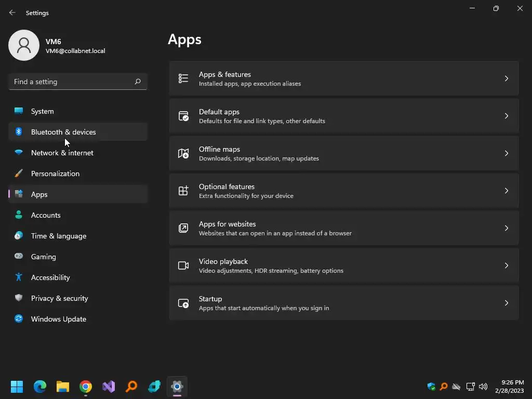
Task: Click the Time & language globe-clock icon
Action: (19, 235)
